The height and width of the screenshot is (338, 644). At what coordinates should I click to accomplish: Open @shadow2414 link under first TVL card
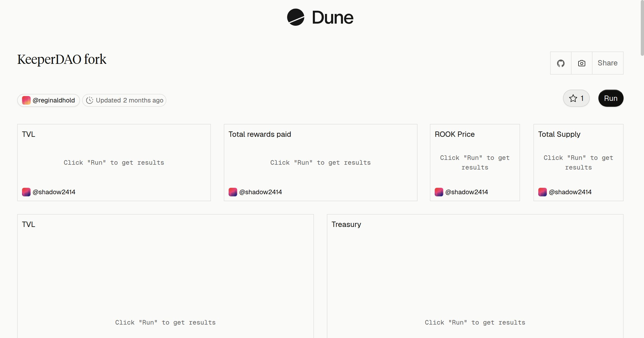tap(54, 192)
